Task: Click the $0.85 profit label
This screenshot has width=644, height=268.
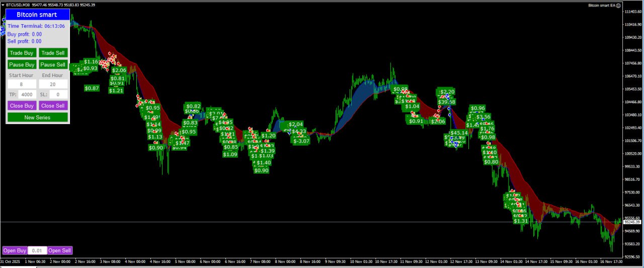Action: pyautogui.click(x=231, y=147)
